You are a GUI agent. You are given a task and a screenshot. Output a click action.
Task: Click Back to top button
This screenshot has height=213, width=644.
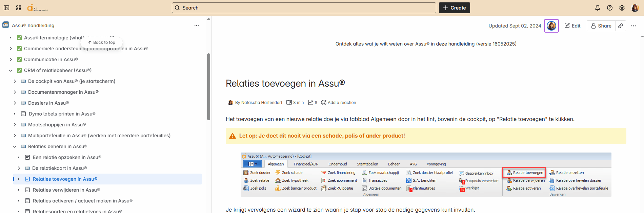[101, 42]
